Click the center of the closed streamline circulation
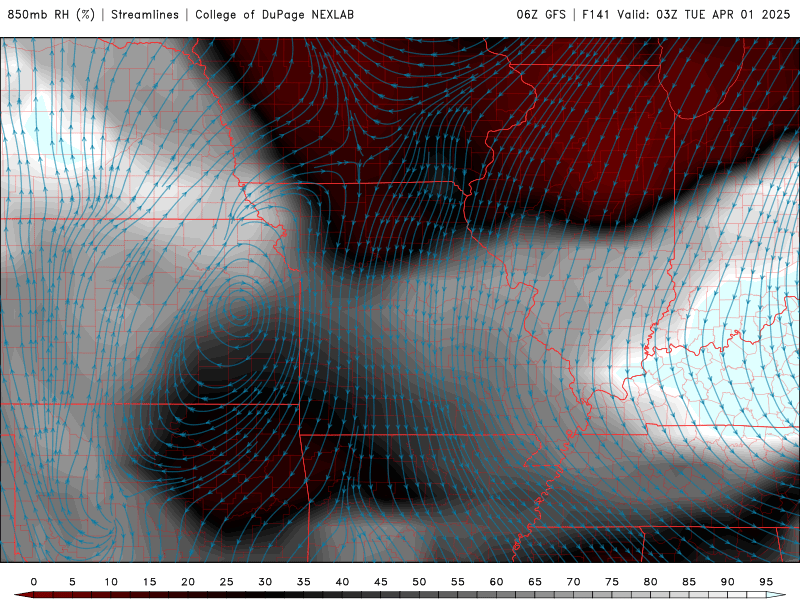This screenshot has height=600, width=800. (x=239, y=307)
